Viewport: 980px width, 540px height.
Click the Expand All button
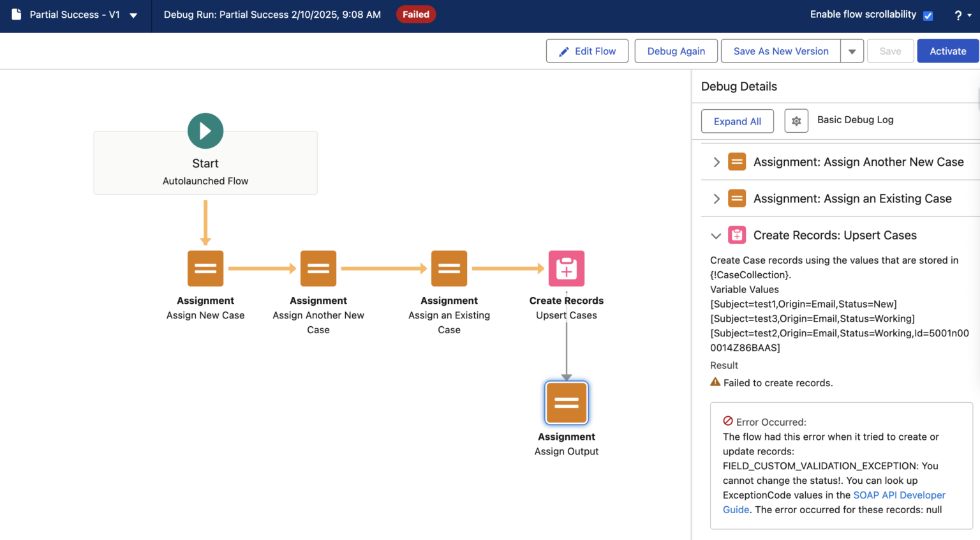(737, 121)
